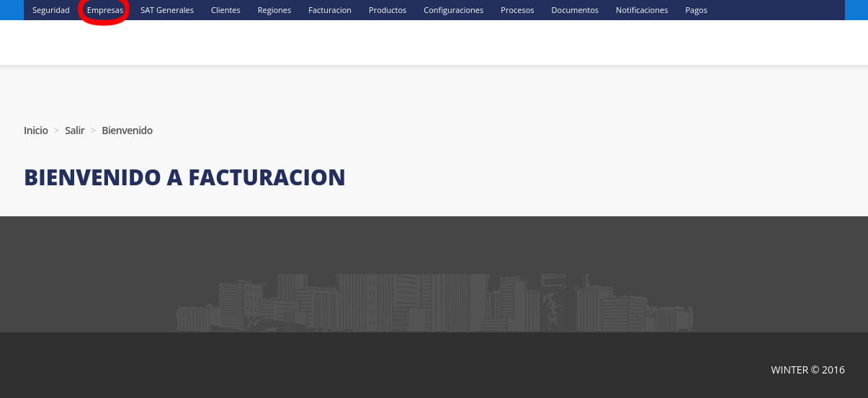Follow the Inicio breadcrumb link
The width and height of the screenshot is (868, 398).
36,131
